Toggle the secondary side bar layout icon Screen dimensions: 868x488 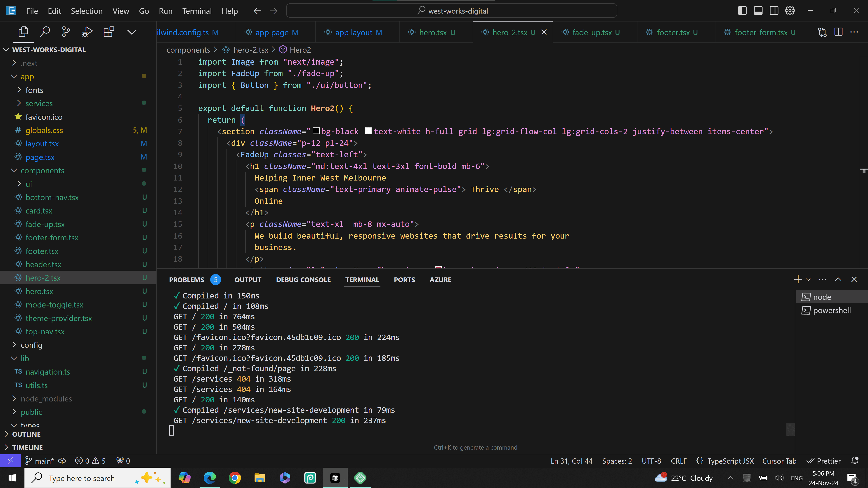coord(774,11)
